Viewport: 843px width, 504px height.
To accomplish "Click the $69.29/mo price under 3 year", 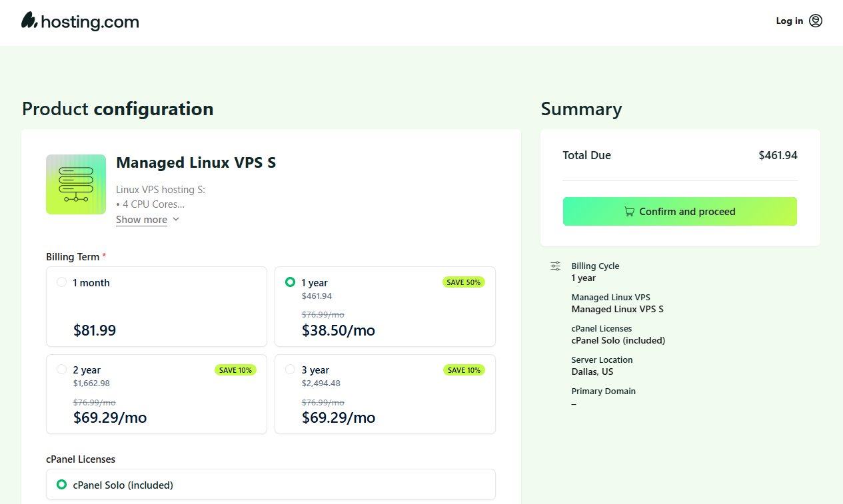I will coord(339,418).
